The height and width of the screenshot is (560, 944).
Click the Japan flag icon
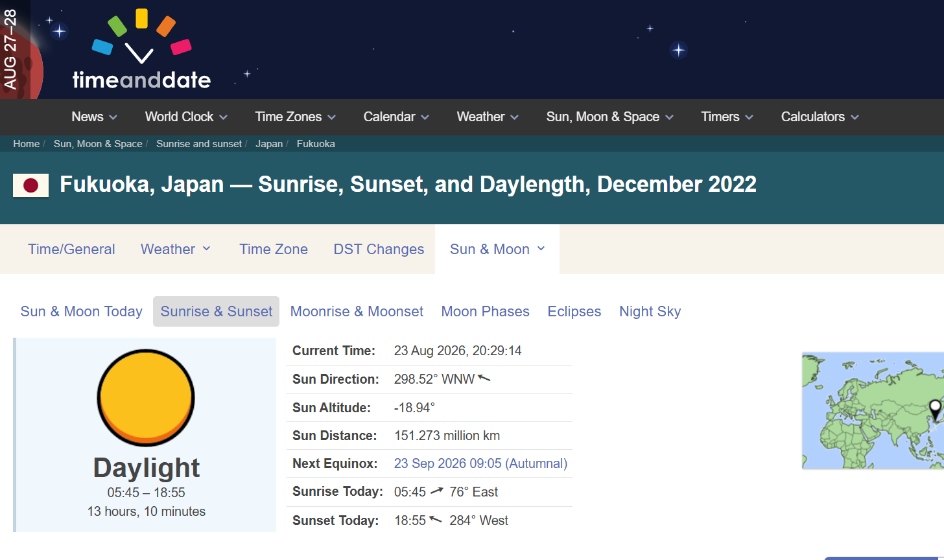pyautogui.click(x=30, y=185)
